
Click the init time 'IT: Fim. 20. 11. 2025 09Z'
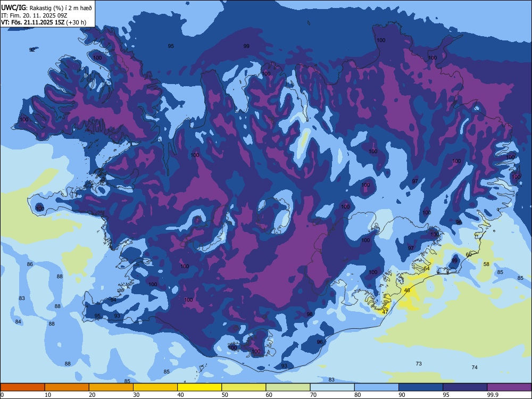(x=34, y=15)
